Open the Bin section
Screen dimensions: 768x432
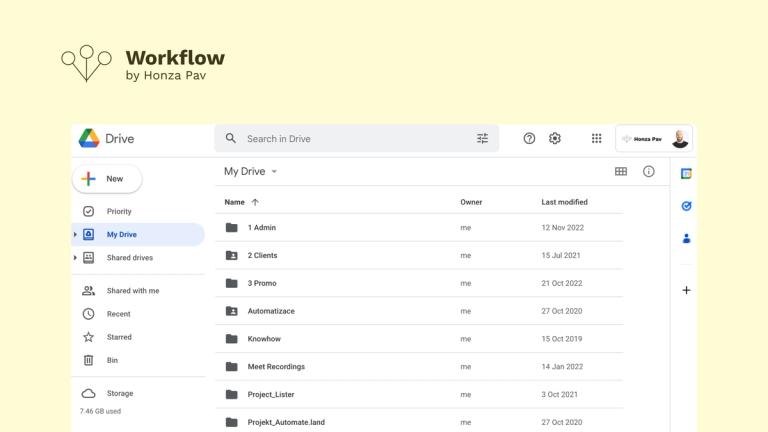[x=112, y=360]
